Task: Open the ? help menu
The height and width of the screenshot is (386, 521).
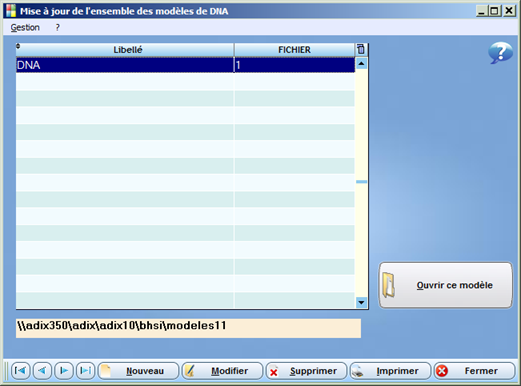Action: click(x=58, y=27)
